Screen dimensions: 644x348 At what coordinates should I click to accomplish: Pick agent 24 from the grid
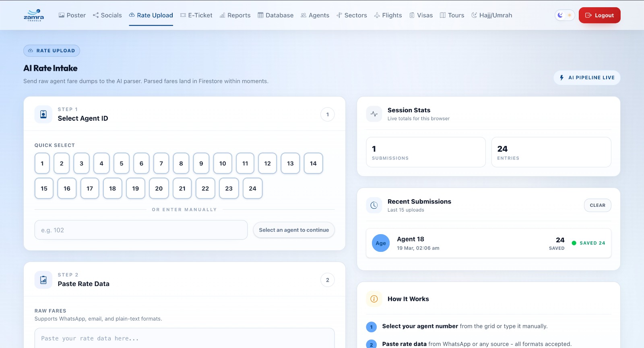253,188
